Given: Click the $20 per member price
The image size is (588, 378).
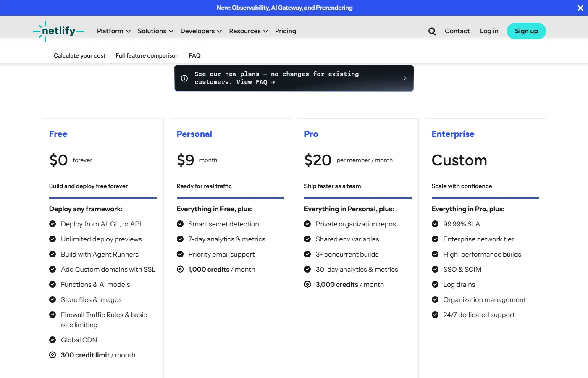Looking at the screenshot, I should point(318,160).
